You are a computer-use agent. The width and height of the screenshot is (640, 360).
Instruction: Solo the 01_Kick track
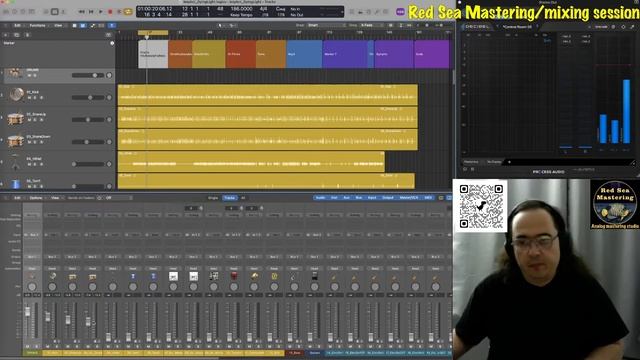click(35, 98)
